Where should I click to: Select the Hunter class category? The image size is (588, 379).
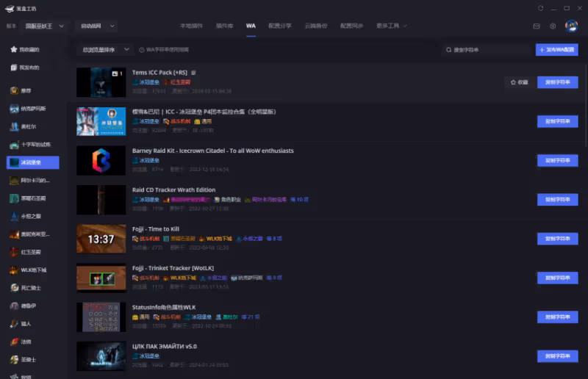21,324
